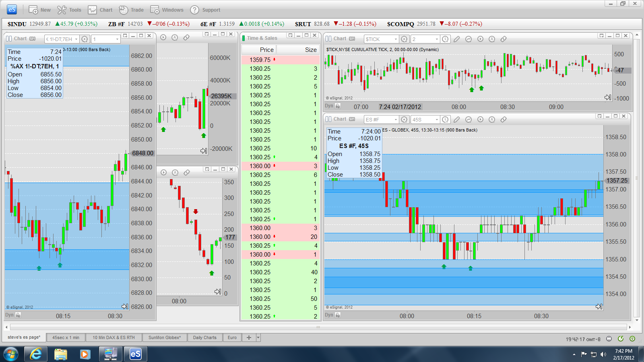Click studies icon in $TICK chart toolbar
The image size is (644, 362).
tap(469, 39)
